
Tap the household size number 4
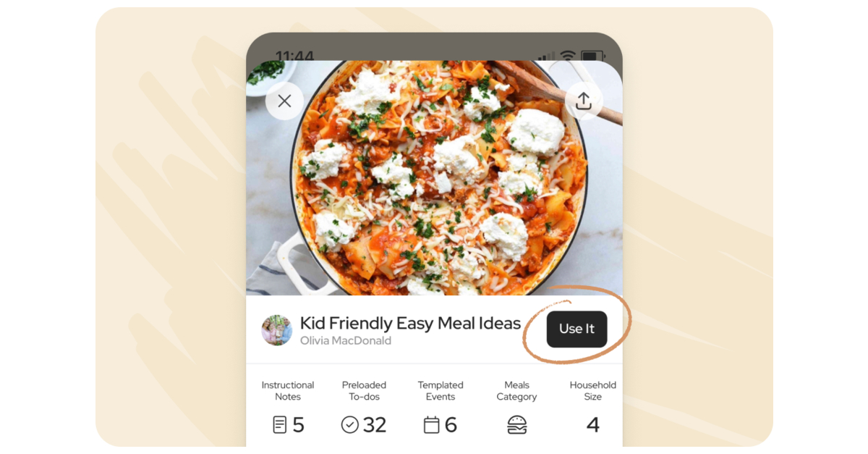(x=593, y=425)
